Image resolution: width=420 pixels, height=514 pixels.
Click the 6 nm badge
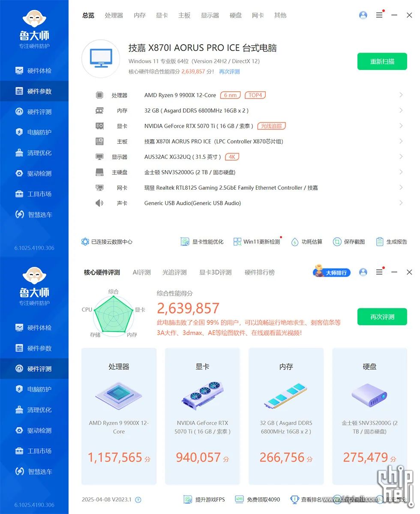[x=231, y=95]
